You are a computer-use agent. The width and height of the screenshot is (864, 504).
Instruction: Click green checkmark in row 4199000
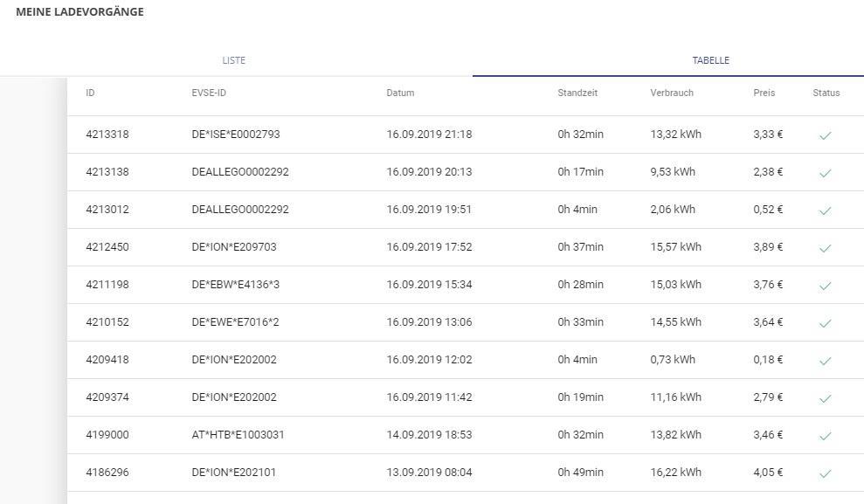(x=825, y=436)
